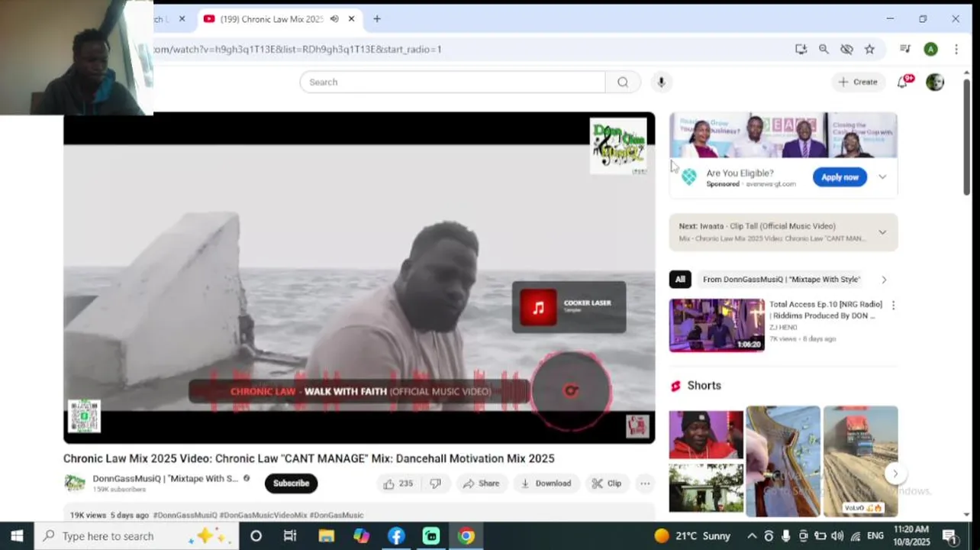Open Cortana circle on taskbar

256,535
